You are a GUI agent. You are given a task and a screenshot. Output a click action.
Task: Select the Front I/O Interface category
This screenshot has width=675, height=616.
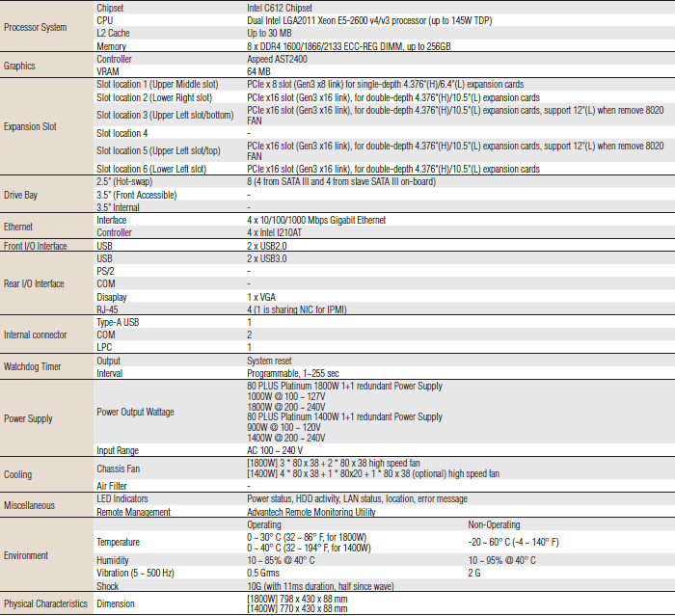tap(36, 246)
